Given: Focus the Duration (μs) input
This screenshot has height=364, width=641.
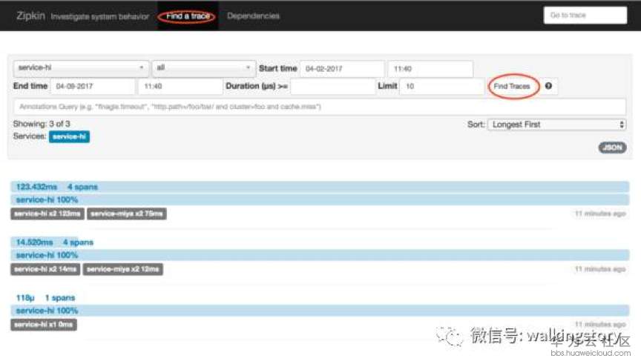Looking at the screenshot, I should pos(333,86).
